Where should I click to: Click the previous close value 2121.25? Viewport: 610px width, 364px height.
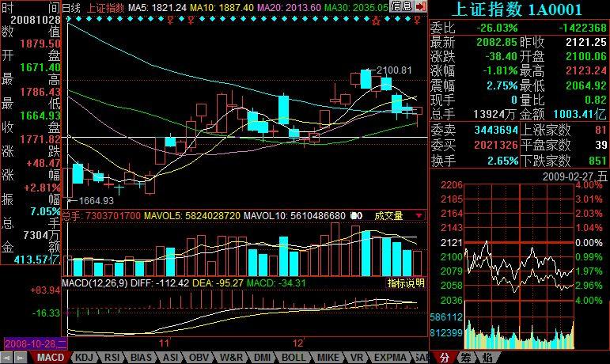point(586,42)
